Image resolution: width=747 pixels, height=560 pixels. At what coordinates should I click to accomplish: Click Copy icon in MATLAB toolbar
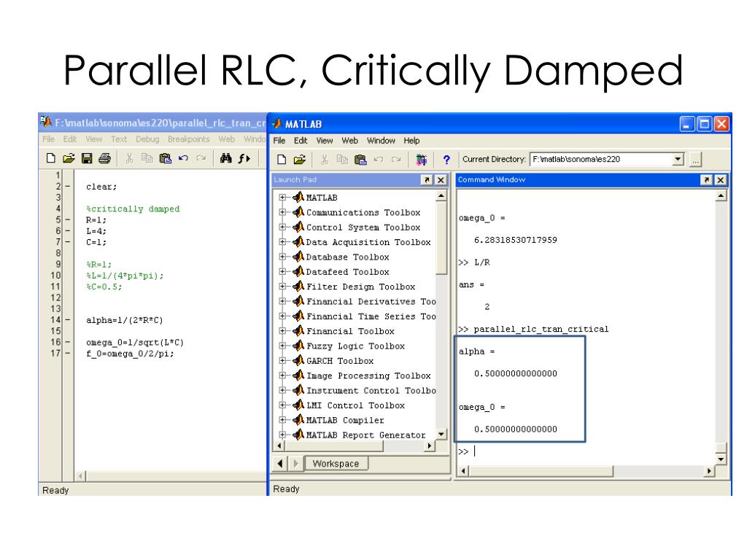click(342, 160)
